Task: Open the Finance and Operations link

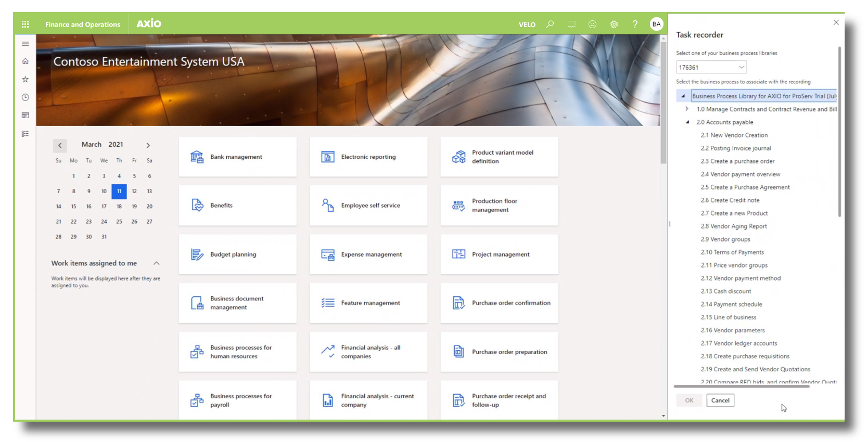Action: (x=83, y=24)
